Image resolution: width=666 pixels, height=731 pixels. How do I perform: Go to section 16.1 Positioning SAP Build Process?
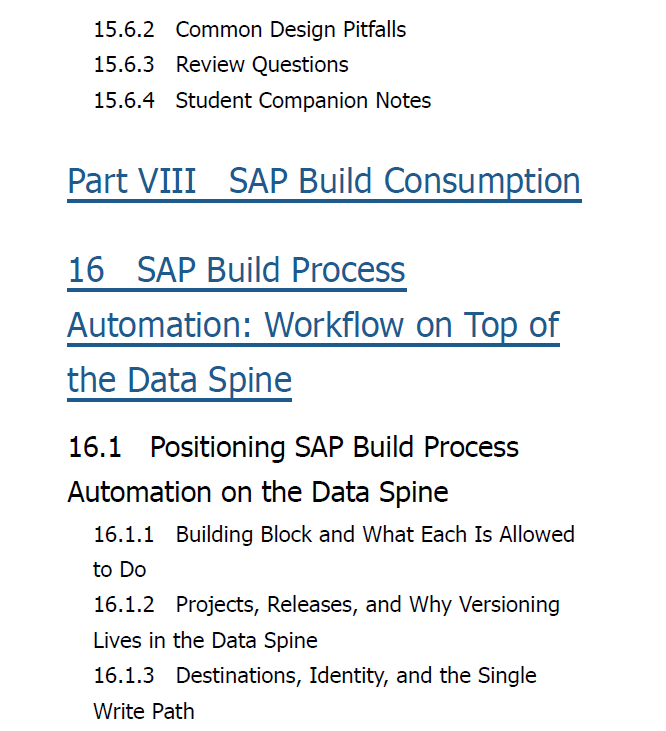pos(293,447)
